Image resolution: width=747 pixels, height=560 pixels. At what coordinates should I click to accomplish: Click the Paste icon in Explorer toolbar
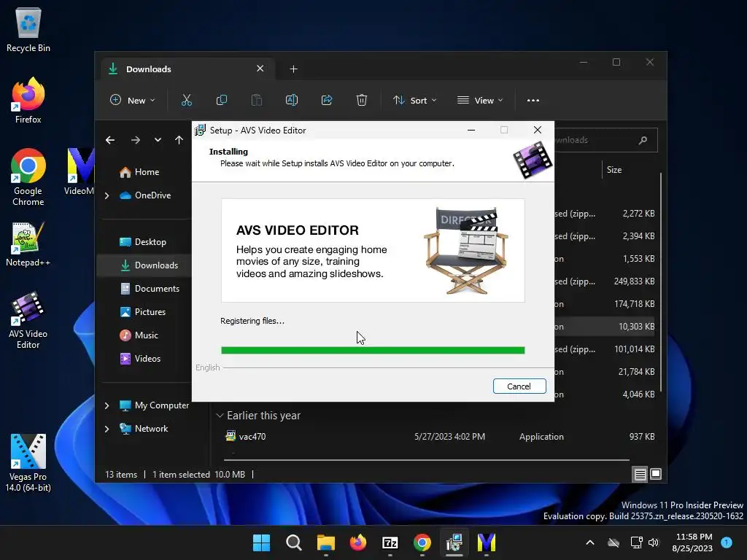point(256,100)
